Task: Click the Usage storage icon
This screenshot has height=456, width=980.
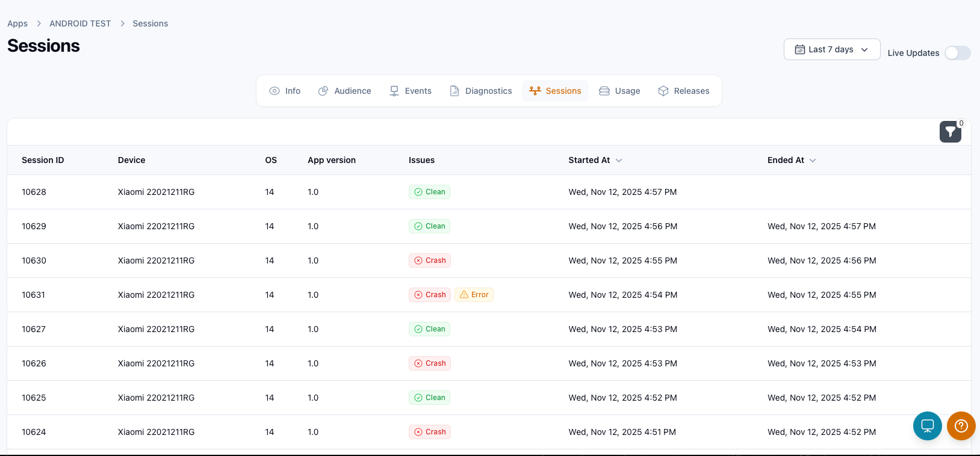Action: 604,91
